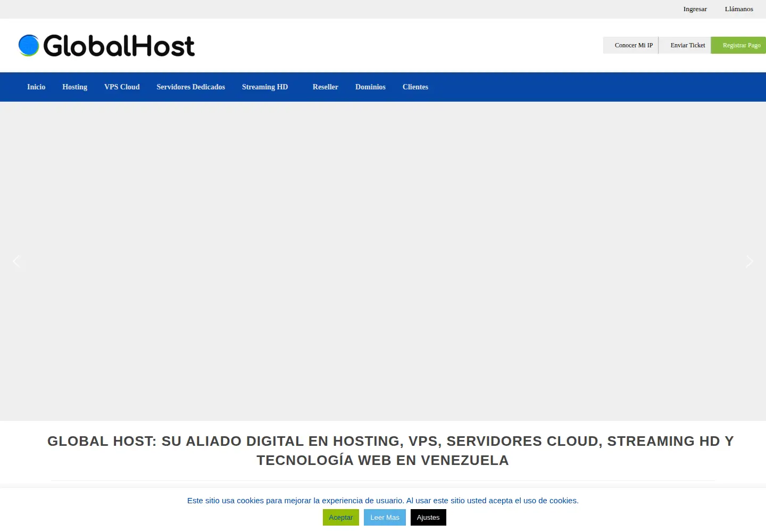766x532 pixels.
Task: Open the Hosting menu item
Action: [74, 87]
